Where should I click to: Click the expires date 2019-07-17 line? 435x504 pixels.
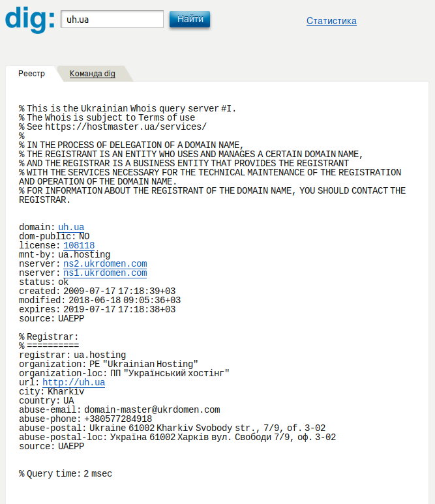pyautogui.click(x=97, y=310)
